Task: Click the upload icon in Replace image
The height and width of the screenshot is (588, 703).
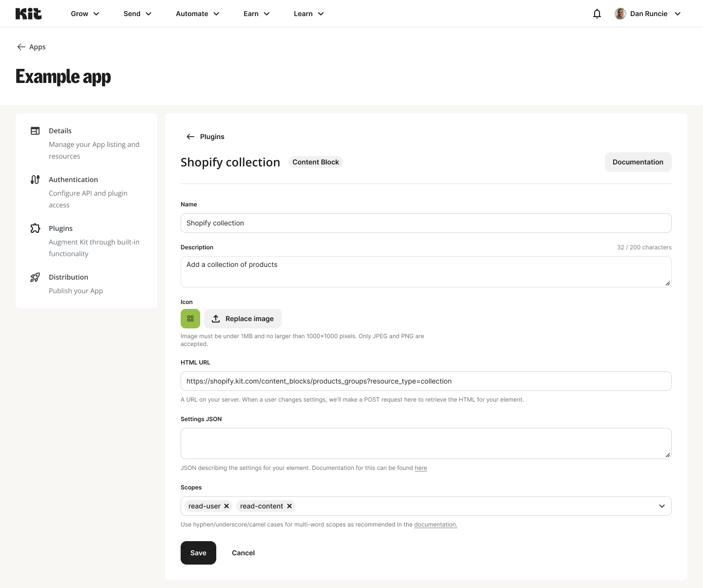Action: [216, 319]
